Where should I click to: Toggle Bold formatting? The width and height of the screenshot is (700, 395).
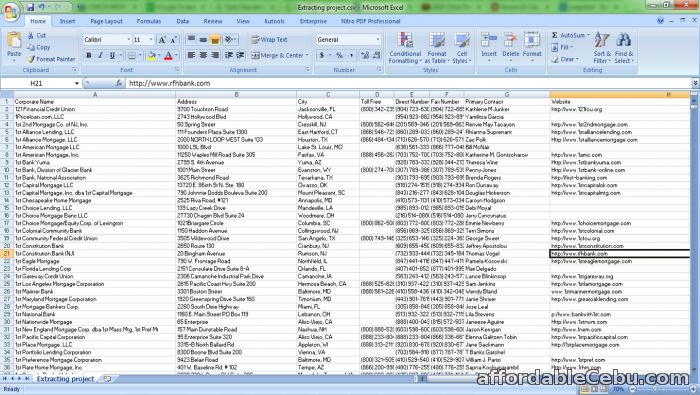88,55
